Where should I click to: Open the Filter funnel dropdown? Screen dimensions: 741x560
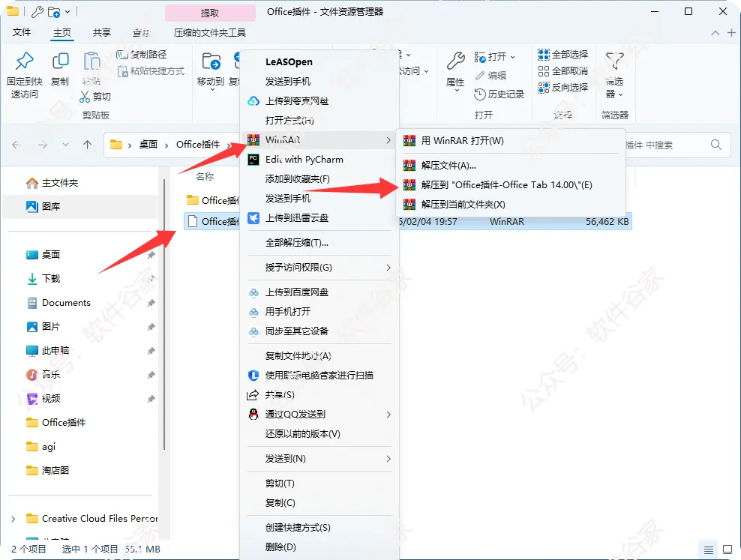coord(614,76)
